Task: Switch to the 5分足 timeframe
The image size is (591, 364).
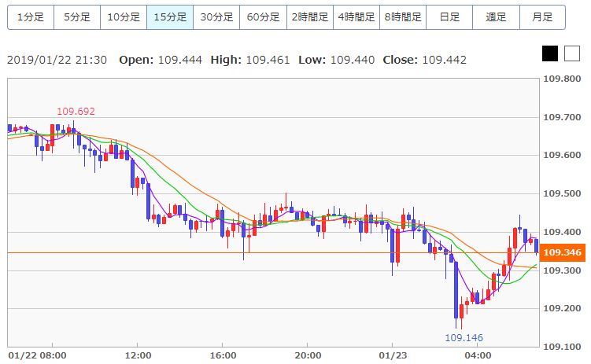Action: (x=77, y=17)
